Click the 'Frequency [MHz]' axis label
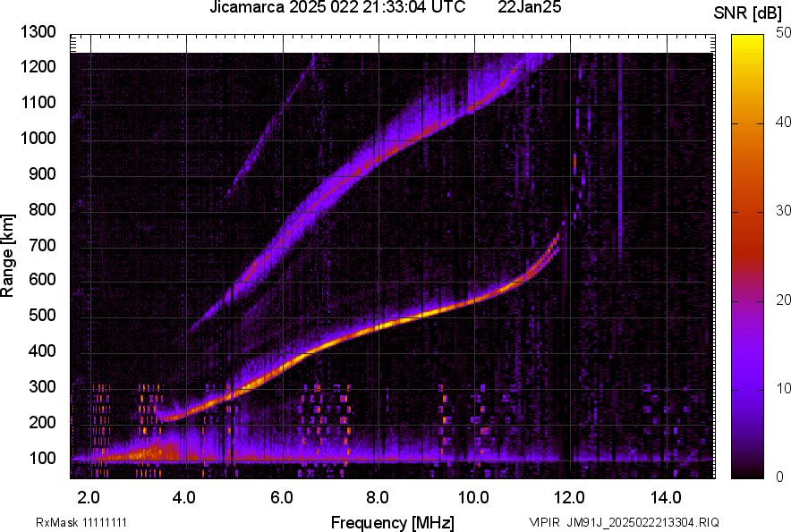The height and width of the screenshot is (532, 791). pyautogui.click(x=393, y=522)
